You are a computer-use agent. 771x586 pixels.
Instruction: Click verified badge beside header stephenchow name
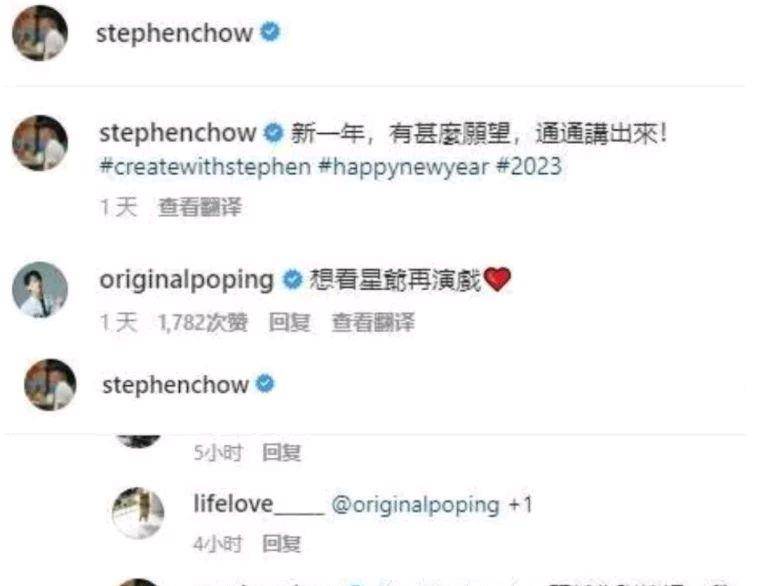(270, 32)
